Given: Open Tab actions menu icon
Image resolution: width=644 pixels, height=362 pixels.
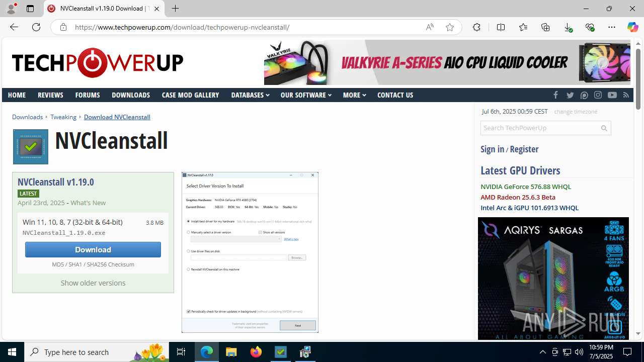Looking at the screenshot, I should coord(30,9).
